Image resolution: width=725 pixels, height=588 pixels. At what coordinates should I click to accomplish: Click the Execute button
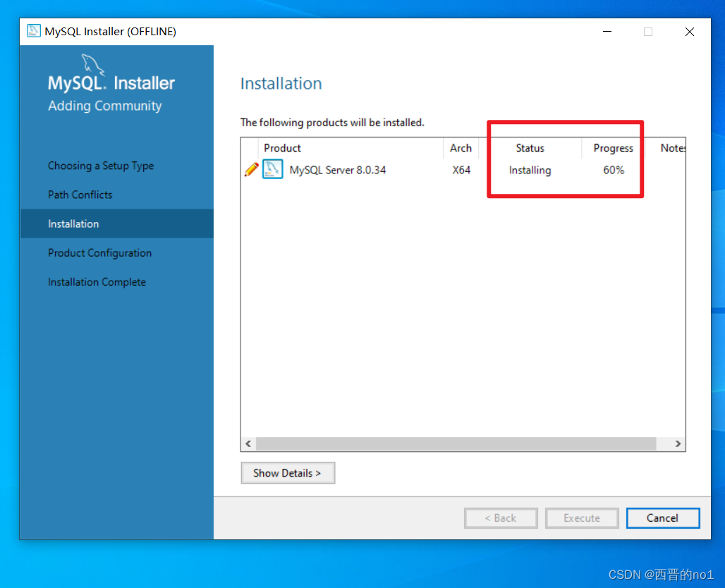[x=582, y=518]
